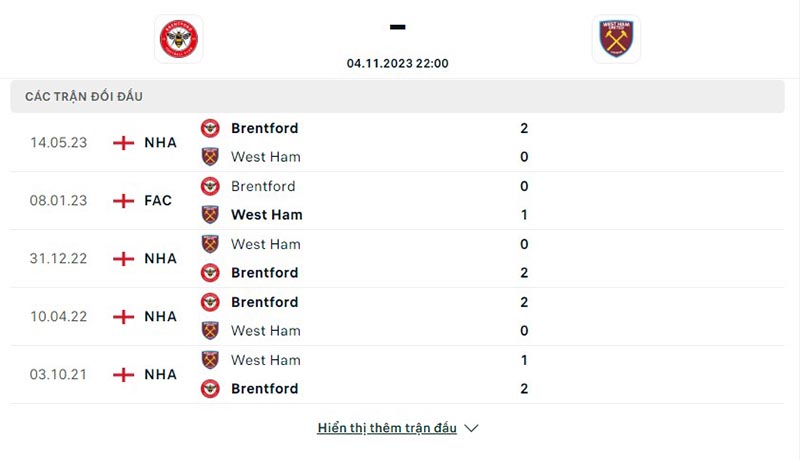Select NHA label for 14.05.23 match
The height and width of the screenshot is (460, 800).
pos(160,143)
